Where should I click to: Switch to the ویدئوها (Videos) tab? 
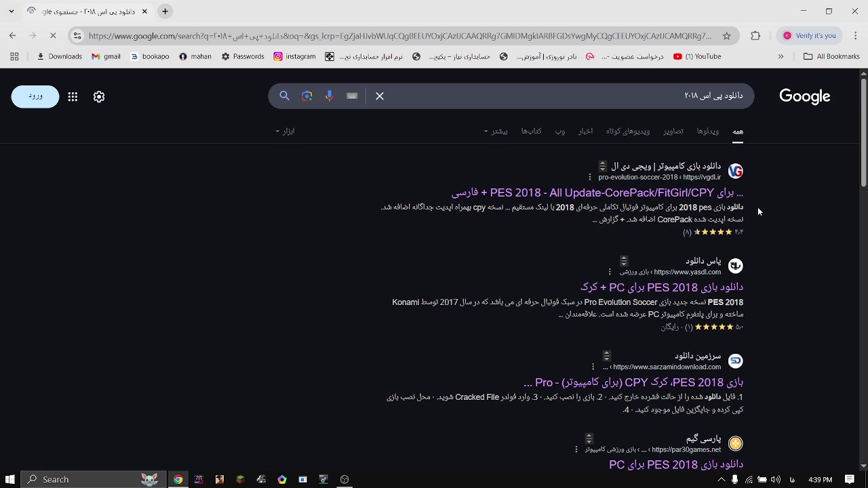tap(708, 131)
